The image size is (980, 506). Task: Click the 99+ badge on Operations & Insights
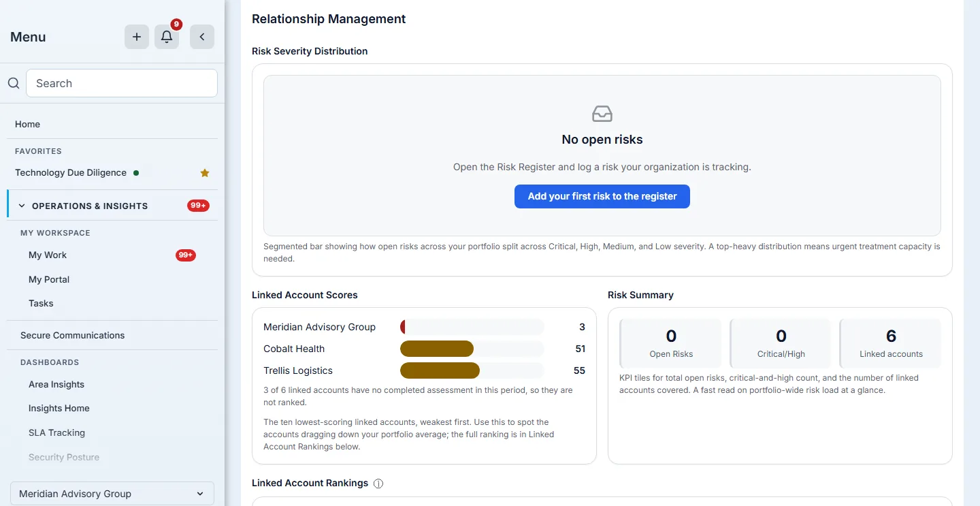198,206
